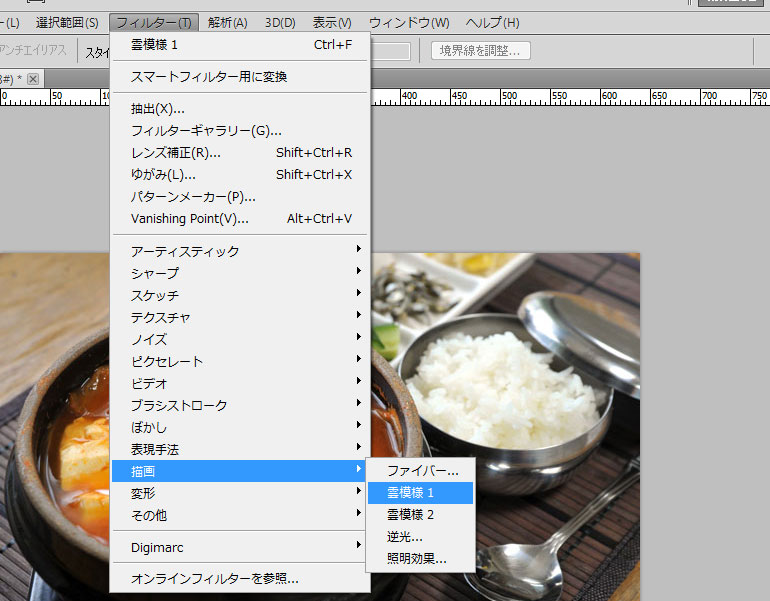Apply 雲模様 1 from the 描画 submenu

coord(421,493)
